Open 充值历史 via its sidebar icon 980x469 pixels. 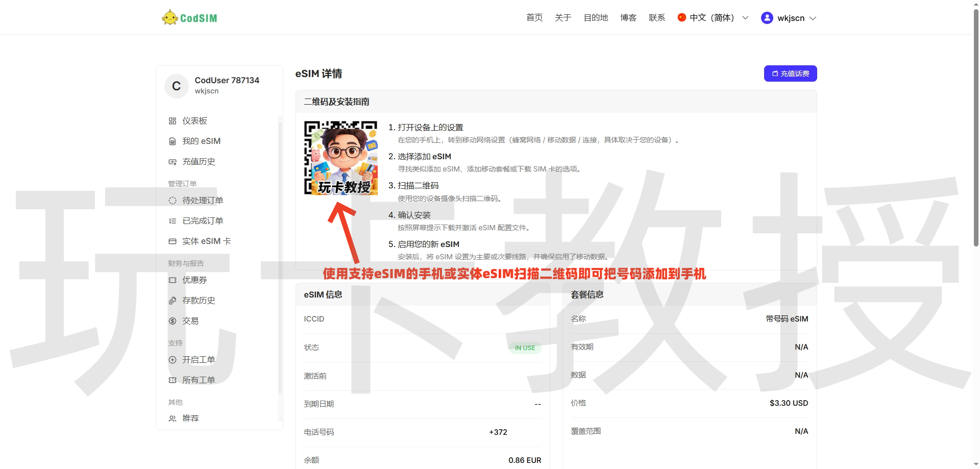173,162
